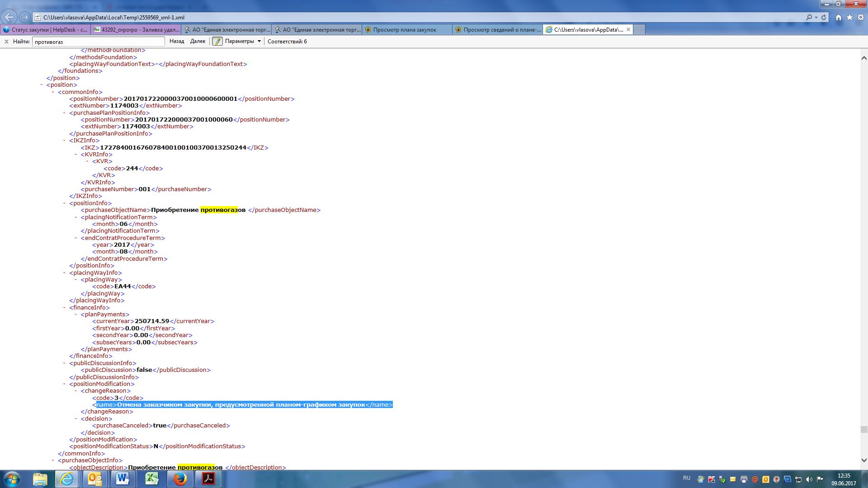Toggle the highlight matches pencil button

pyautogui.click(x=217, y=41)
